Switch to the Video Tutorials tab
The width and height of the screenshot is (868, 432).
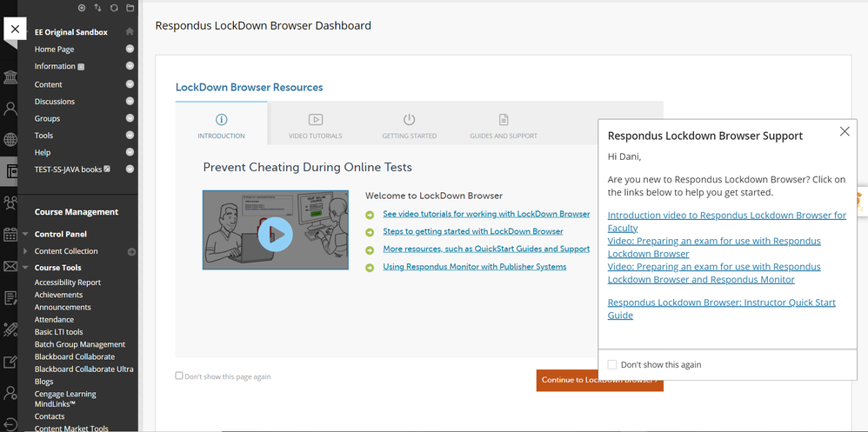tap(316, 126)
